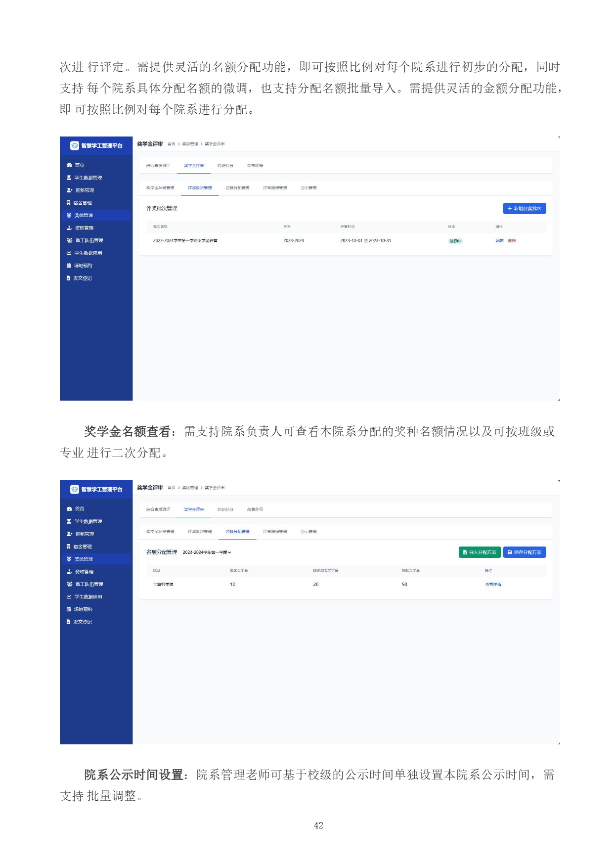
Task: Switch to 违纪处分 tab in 名额分配管理 screenshot
Action: click(x=225, y=509)
